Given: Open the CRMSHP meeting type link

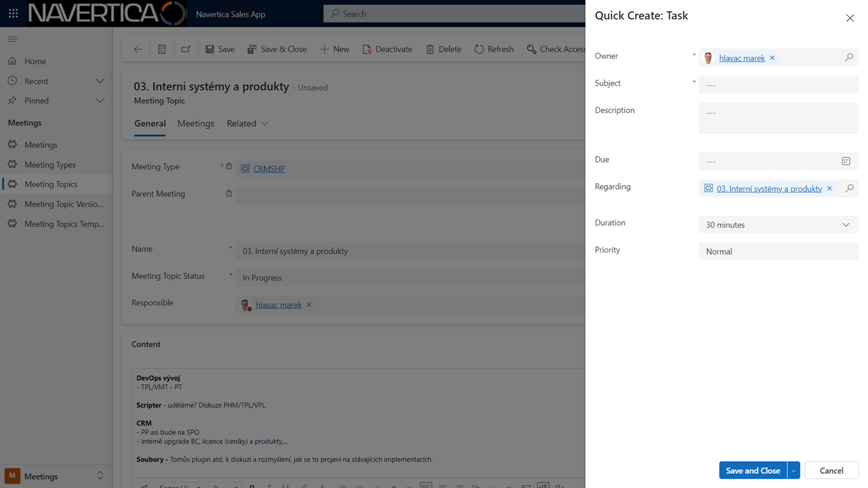Looking at the screenshot, I should tap(269, 168).
